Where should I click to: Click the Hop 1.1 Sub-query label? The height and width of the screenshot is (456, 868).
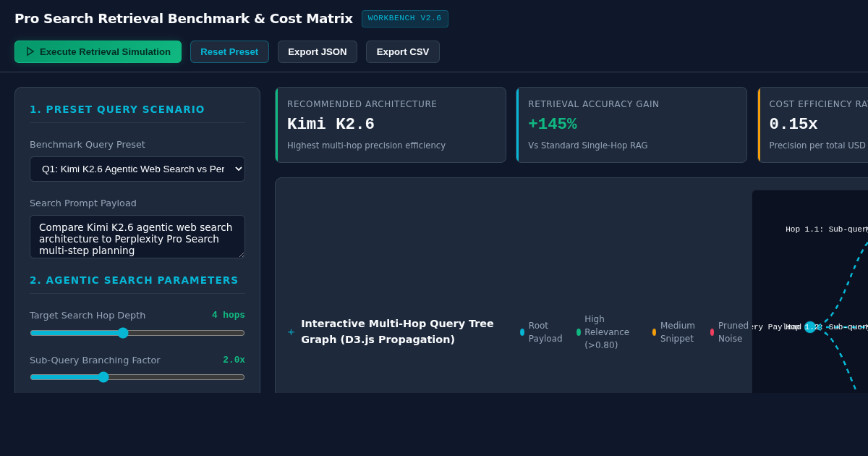827,229
